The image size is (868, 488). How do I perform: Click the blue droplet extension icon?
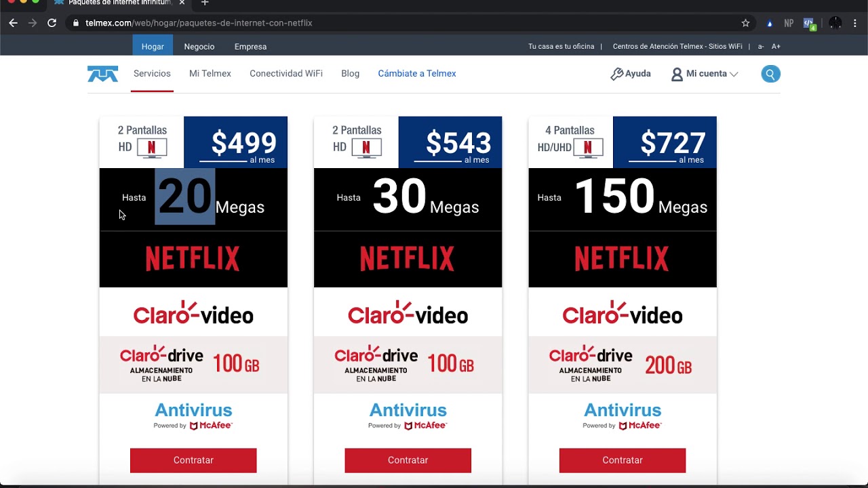click(770, 23)
